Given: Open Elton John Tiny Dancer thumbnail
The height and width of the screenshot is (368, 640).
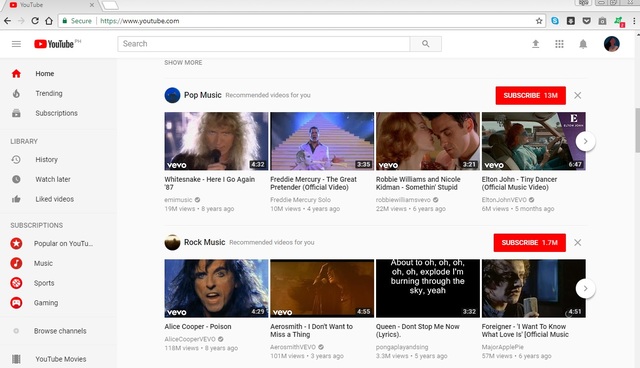Looking at the screenshot, I should click(x=533, y=141).
